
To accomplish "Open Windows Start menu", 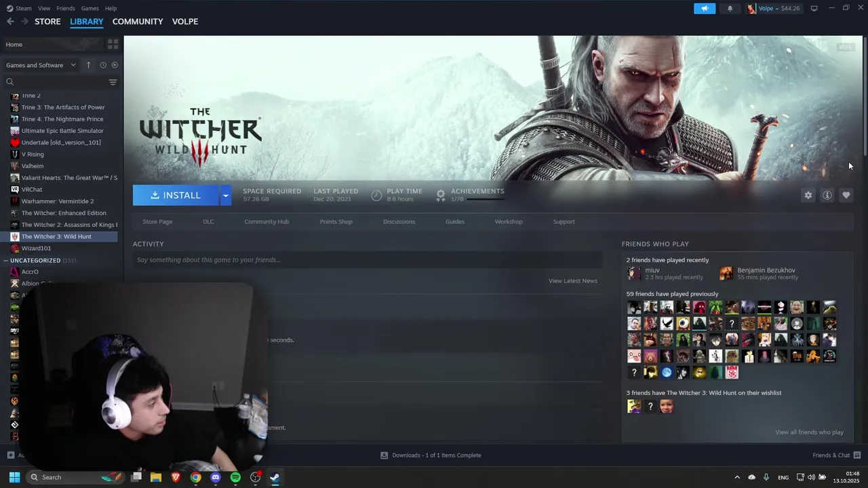I will (x=14, y=477).
